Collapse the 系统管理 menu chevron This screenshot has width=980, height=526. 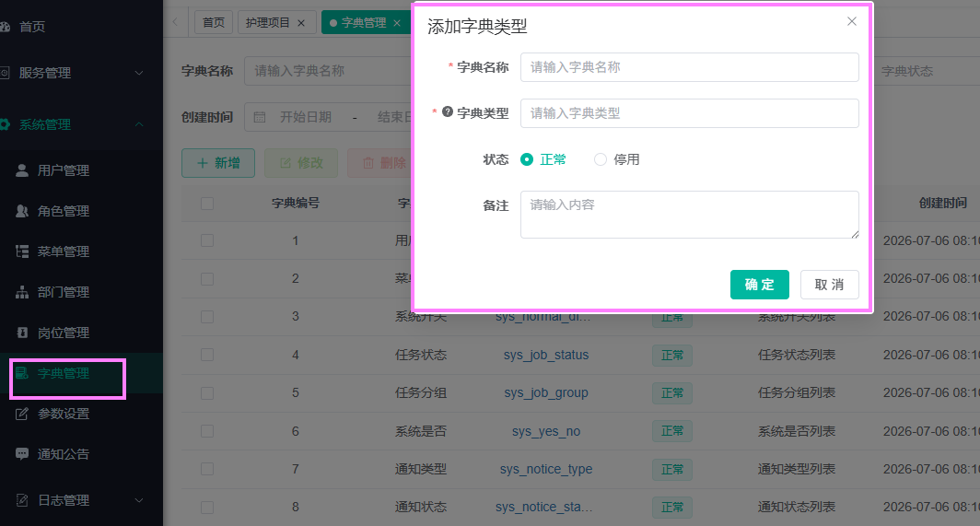139,124
